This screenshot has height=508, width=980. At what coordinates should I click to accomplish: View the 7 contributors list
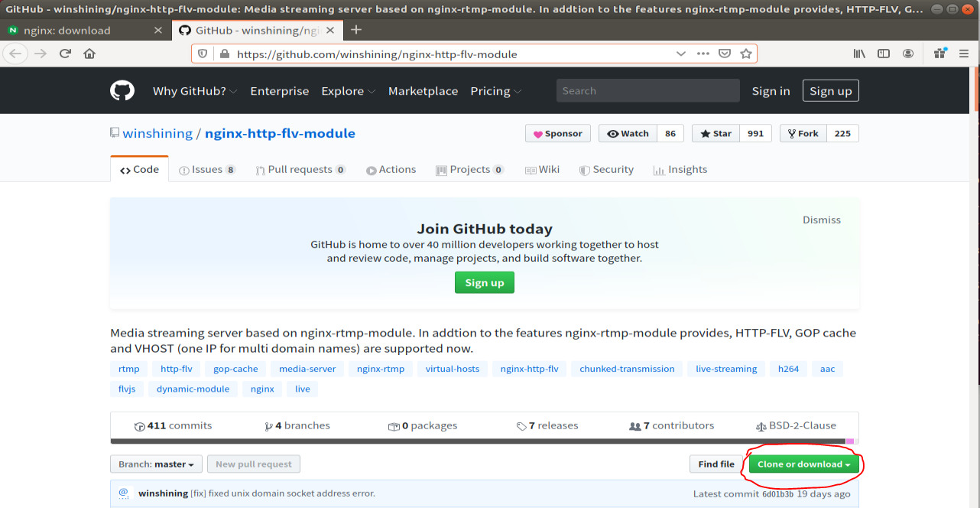(671, 425)
